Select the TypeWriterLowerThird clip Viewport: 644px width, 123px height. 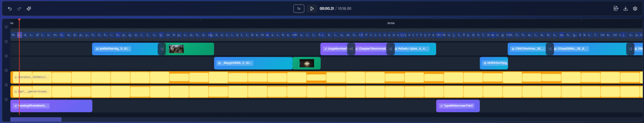[x=458, y=106]
